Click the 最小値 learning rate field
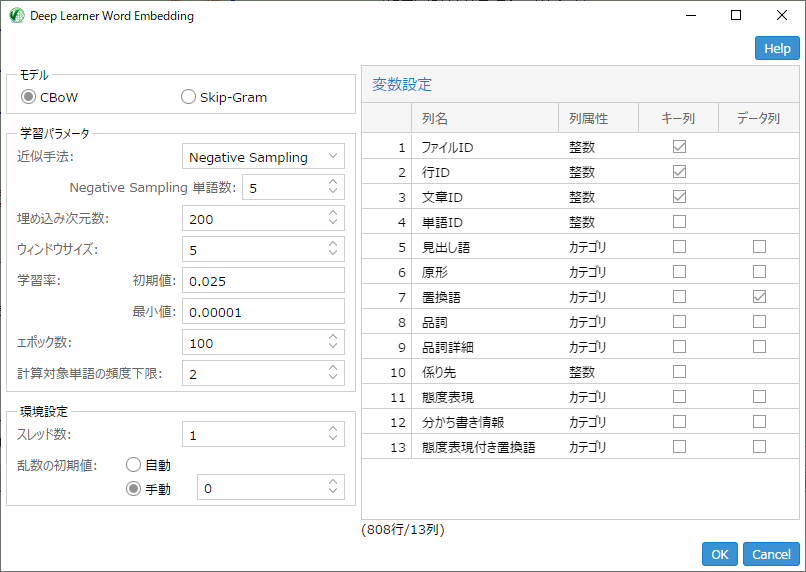 [x=263, y=312]
